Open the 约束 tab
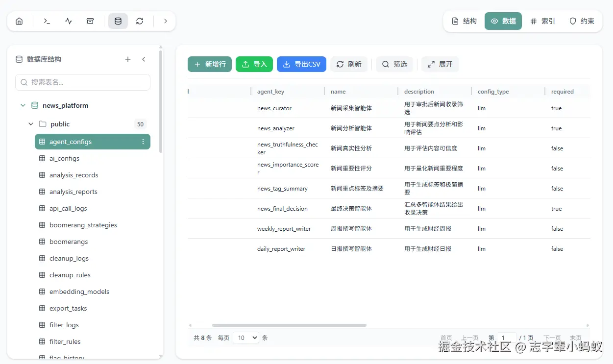 tap(582, 21)
